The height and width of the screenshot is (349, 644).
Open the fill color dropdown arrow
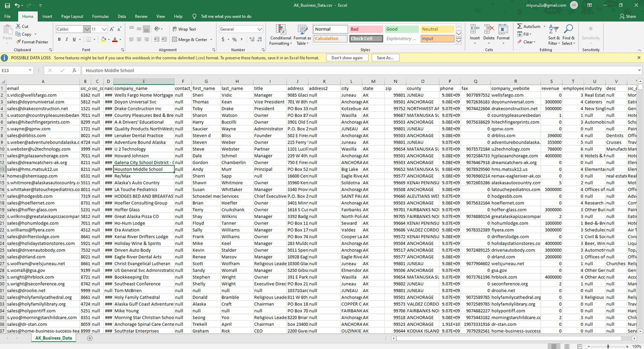(x=109, y=39)
